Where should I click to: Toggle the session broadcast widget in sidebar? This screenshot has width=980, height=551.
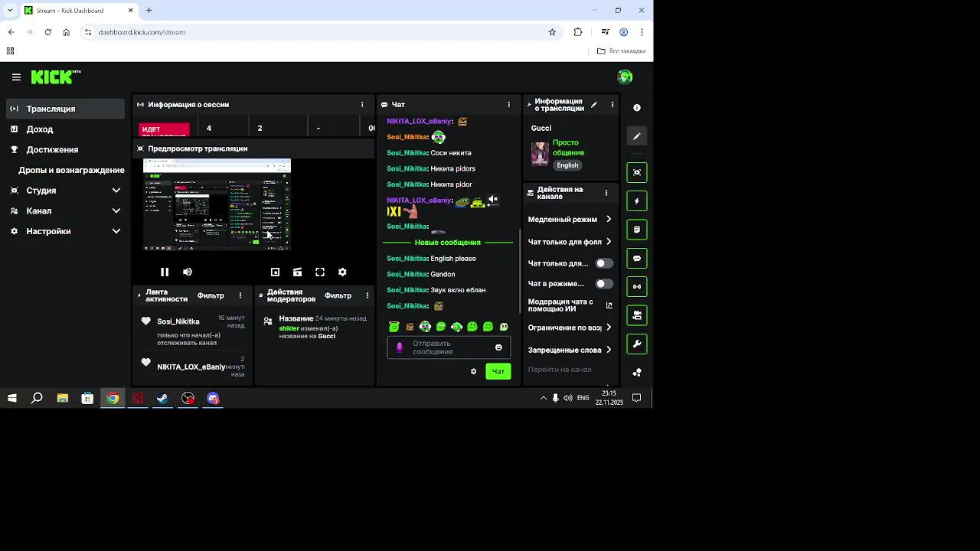637,287
